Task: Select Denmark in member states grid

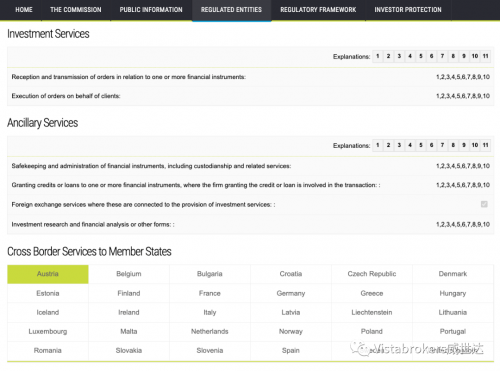Action: 453,274
